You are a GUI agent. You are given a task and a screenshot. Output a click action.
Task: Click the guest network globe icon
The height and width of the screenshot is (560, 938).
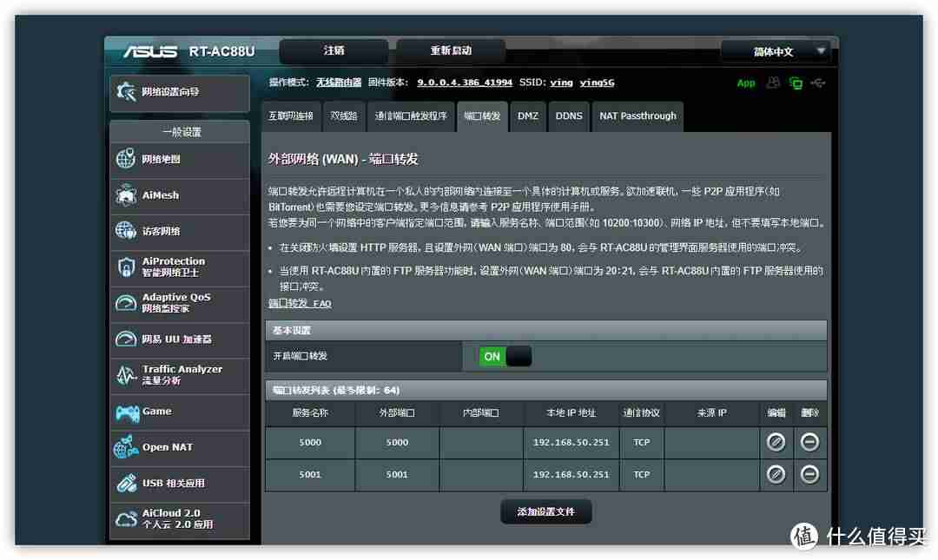coord(126,231)
